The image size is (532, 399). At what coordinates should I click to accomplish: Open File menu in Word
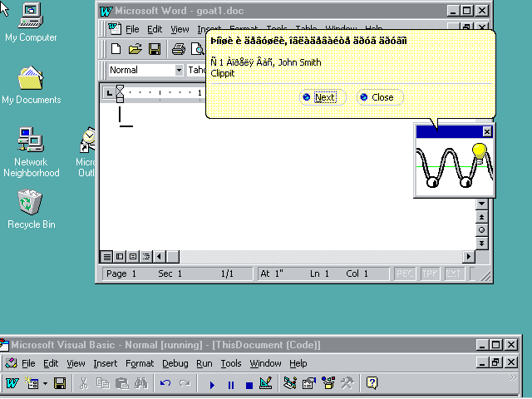[x=132, y=30]
